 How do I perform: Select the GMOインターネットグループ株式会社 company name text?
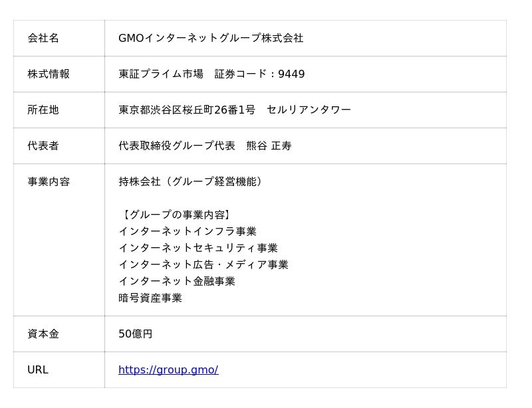[x=210, y=39]
